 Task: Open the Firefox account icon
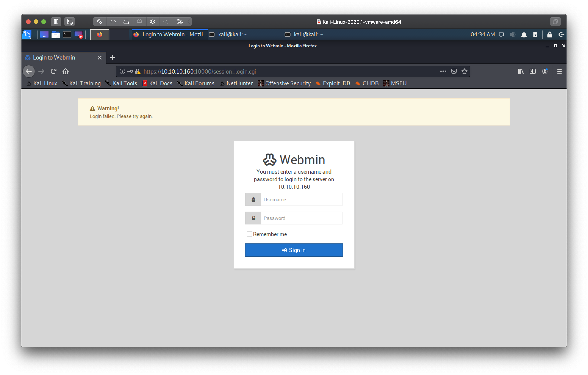click(x=545, y=71)
